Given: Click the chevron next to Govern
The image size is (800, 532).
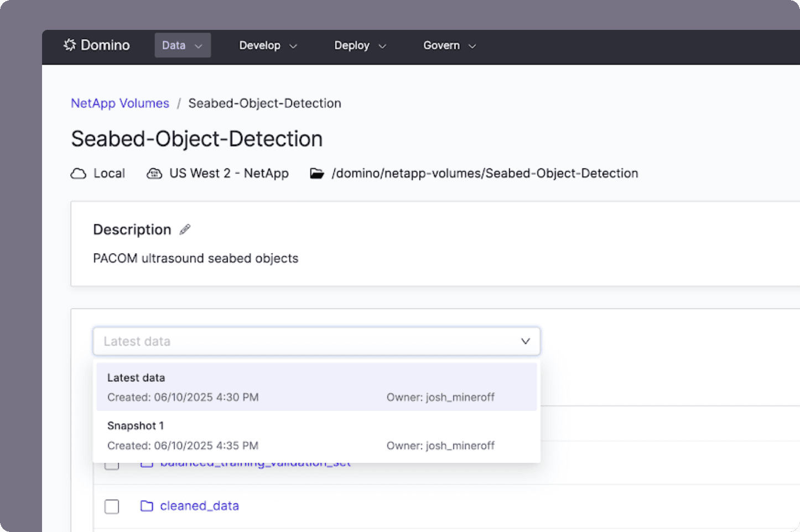Looking at the screenshot, I should [x=472, y=46].
